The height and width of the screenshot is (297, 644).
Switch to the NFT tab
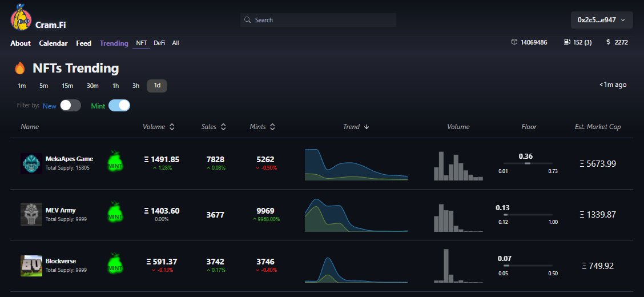coord(141,43)
